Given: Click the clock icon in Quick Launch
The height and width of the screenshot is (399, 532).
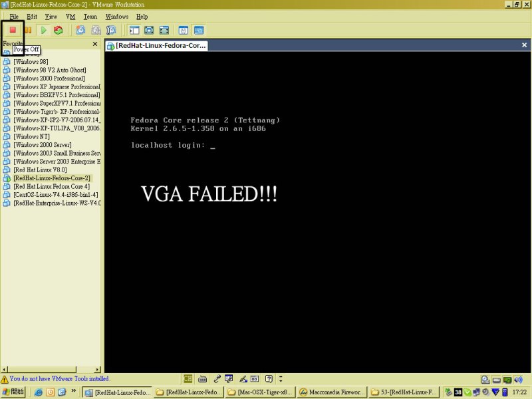Looking at the screenshot, I should [x=51, y=392].
